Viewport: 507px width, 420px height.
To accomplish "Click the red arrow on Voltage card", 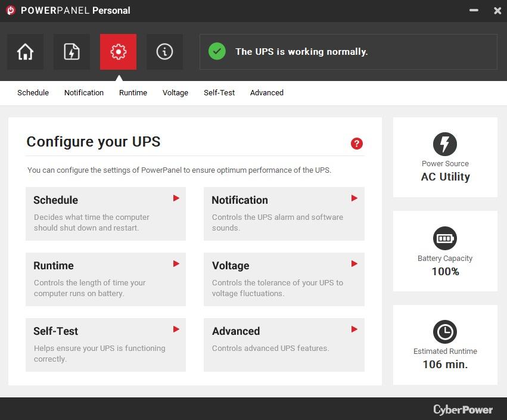I will coord(354,263).
